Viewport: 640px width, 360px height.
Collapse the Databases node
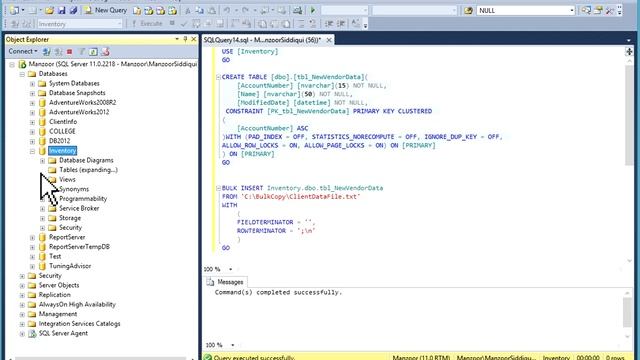click(x=22, y=74)
